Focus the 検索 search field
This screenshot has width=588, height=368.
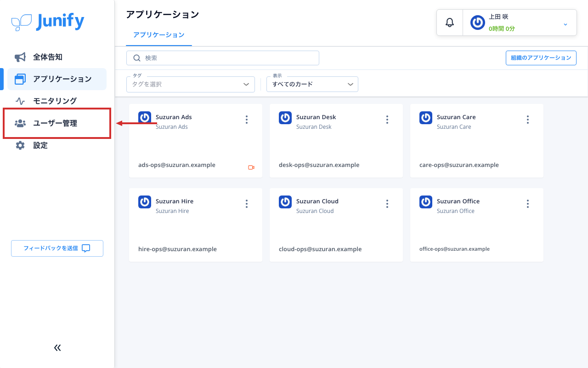(223, 58)
